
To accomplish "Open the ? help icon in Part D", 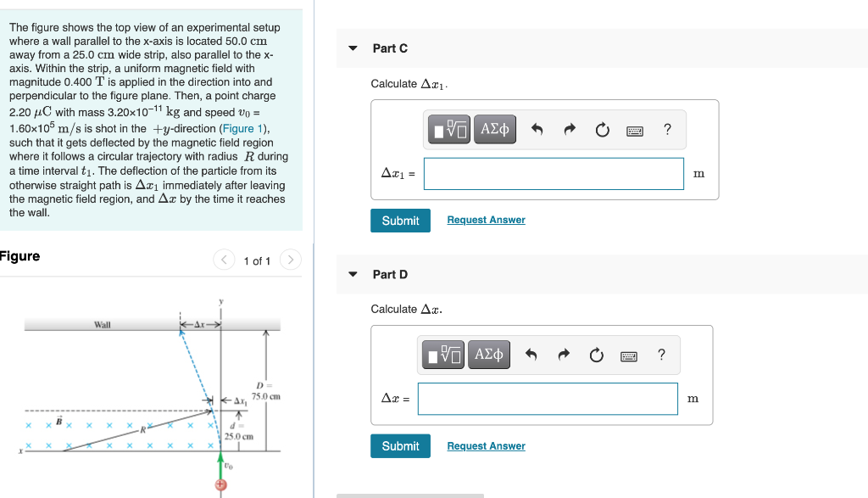I will click(661, 355).
